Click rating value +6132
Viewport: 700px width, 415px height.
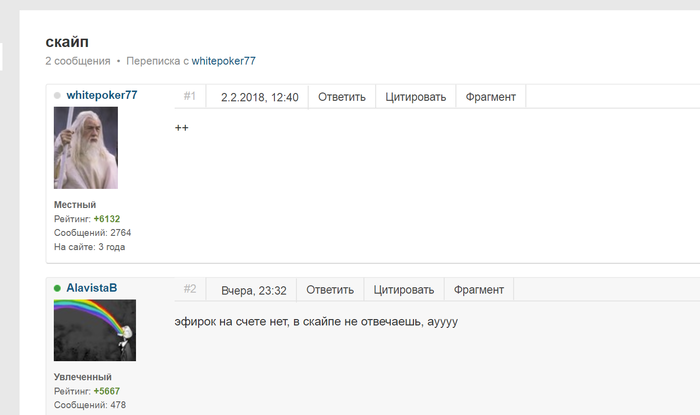click(107, 219)
